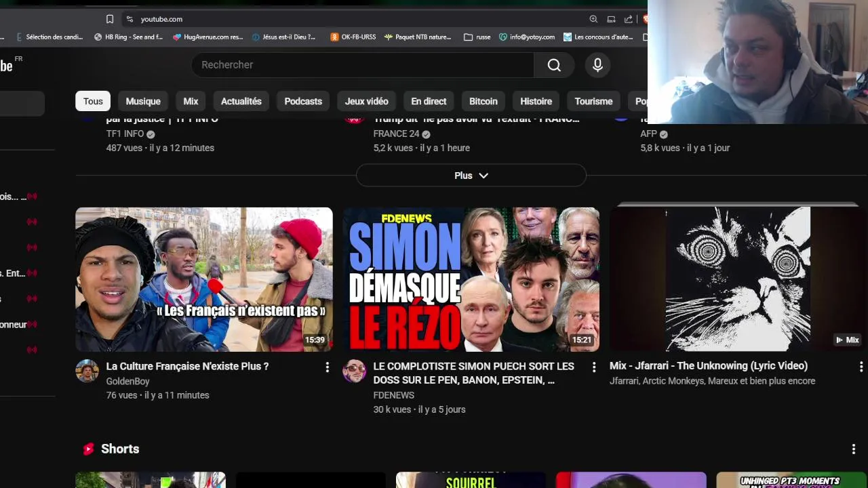Start voice search with the microphone icon

click(x=597, y=64)
